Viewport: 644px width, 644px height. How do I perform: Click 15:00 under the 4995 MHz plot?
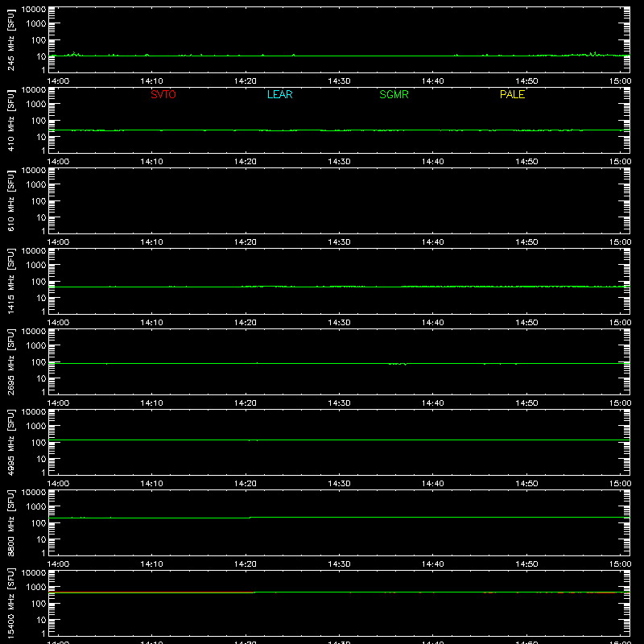pos(620,484)
